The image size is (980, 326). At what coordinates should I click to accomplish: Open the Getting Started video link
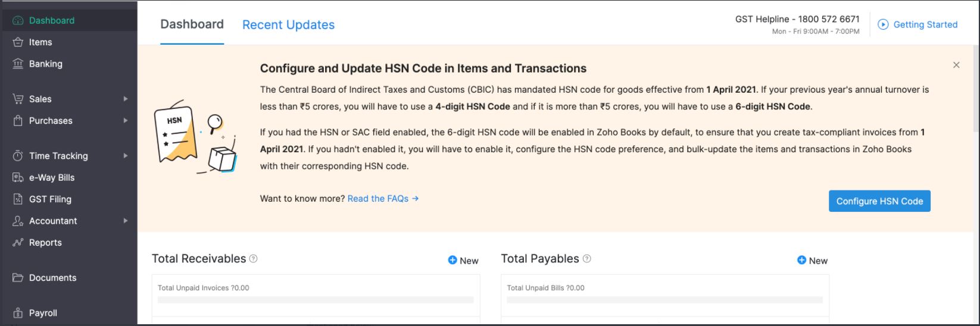917,24
